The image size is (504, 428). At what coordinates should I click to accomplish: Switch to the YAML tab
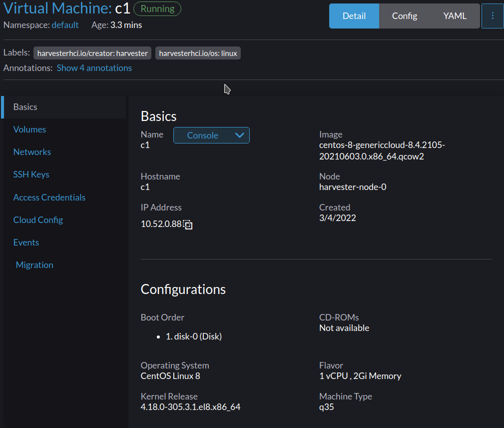tap(455, 15)
